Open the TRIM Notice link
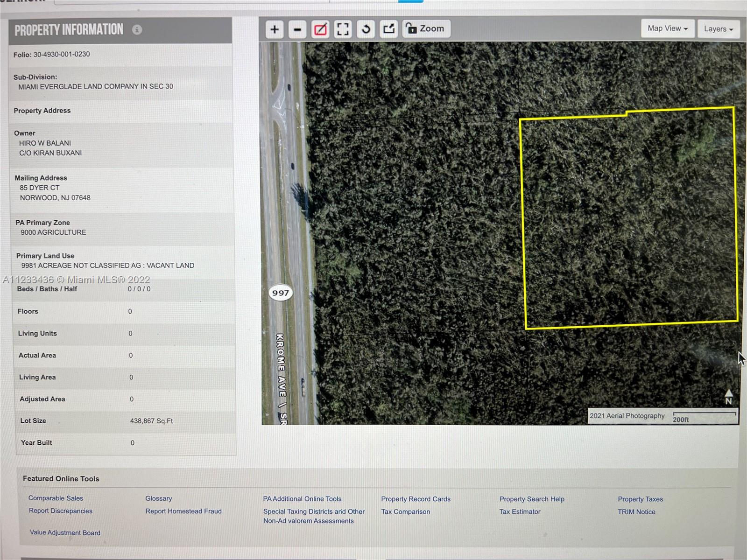This screenshot has height=560, width=747. click(637, 512)
